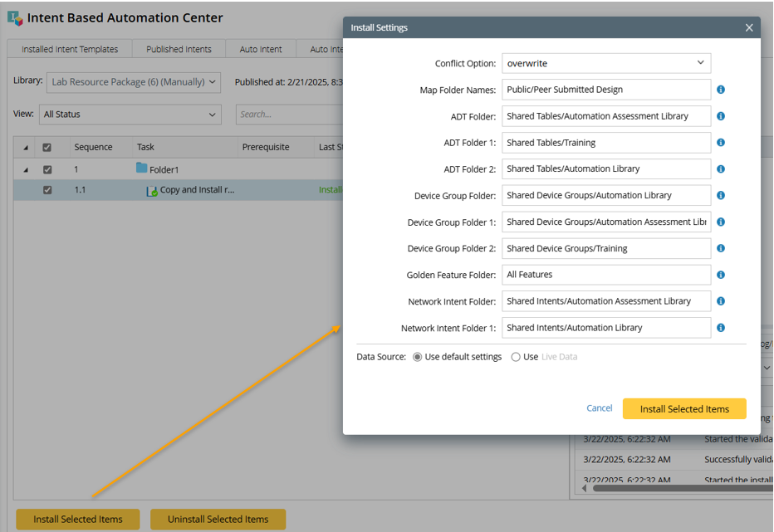Click info icon beside ADT Folder field
774x532 pixels.
pyautogui.click(x=721, y=116)
